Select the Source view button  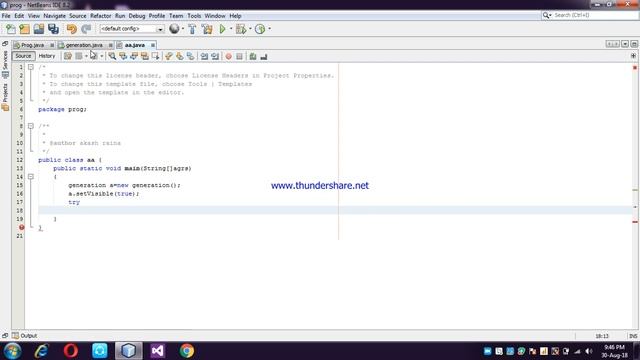point(23,56)
